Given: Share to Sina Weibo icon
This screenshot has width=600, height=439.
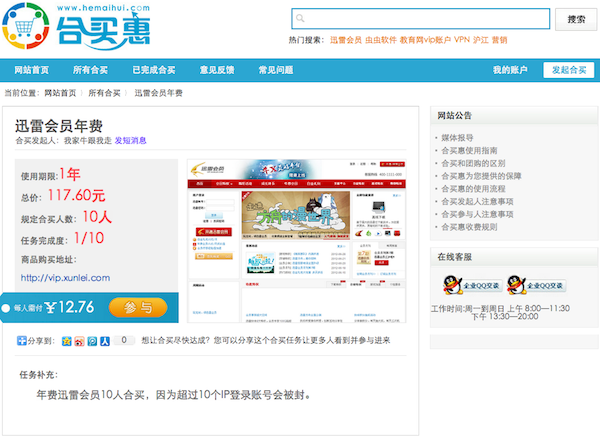Looking at the screenshot, I should click(79, 341).
